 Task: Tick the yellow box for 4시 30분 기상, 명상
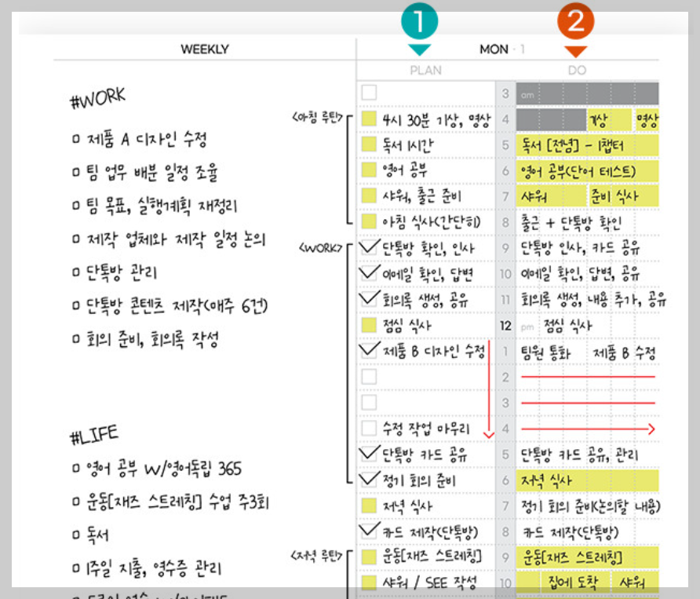(x=369, y=119)
